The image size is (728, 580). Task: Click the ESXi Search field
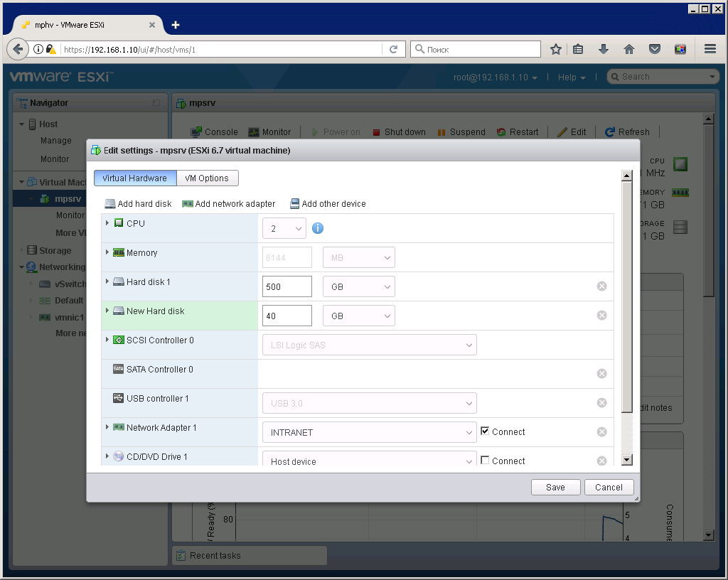(x=663, y=77)
